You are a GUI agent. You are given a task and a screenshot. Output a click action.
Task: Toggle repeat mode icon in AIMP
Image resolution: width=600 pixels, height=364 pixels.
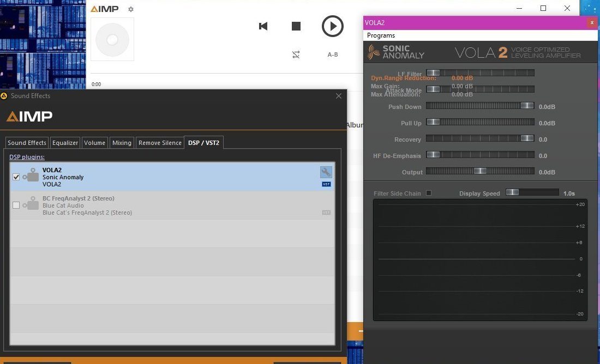pyautogui.click(x=296, y=54)
